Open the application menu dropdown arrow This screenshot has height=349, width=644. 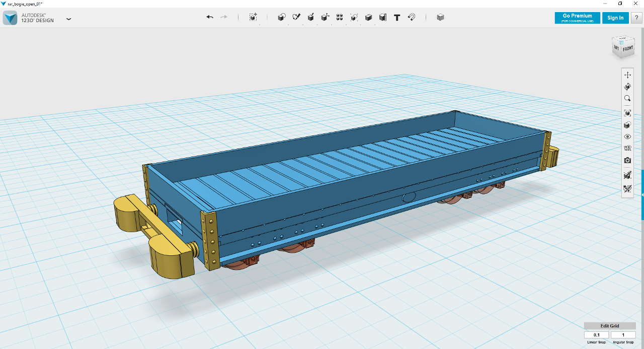pos(69,19)
